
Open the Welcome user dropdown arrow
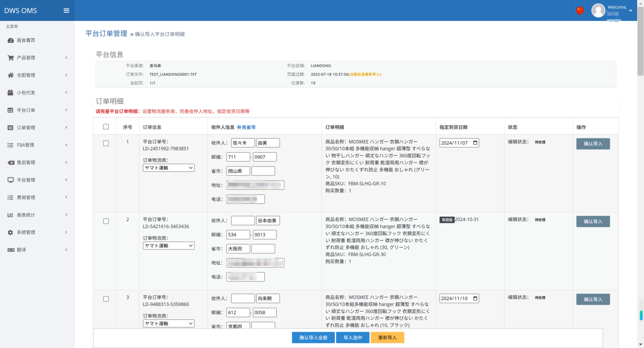tap(631, 10)
